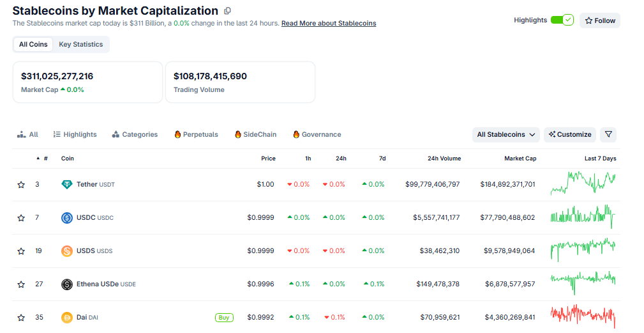Click the Follow button
The width and height of the screenshot is (644, 333).
[x=600, y=20]
